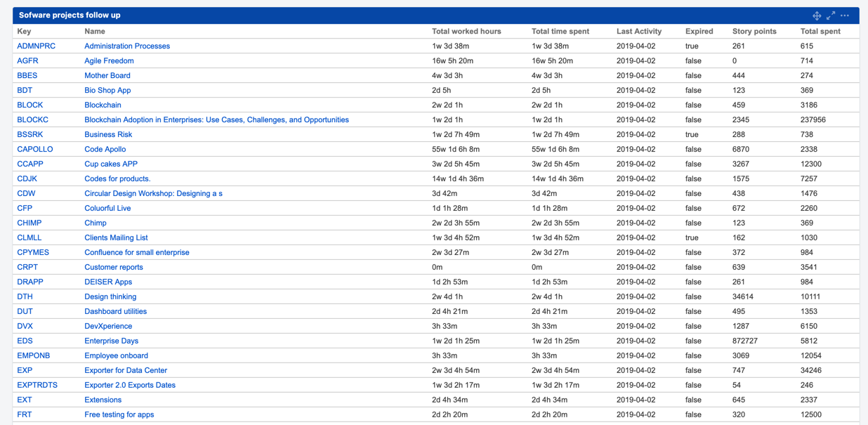Viewport: 868px width, 425px height.
Task: Sort projects by Total worked hours
Action: point(466,31)
